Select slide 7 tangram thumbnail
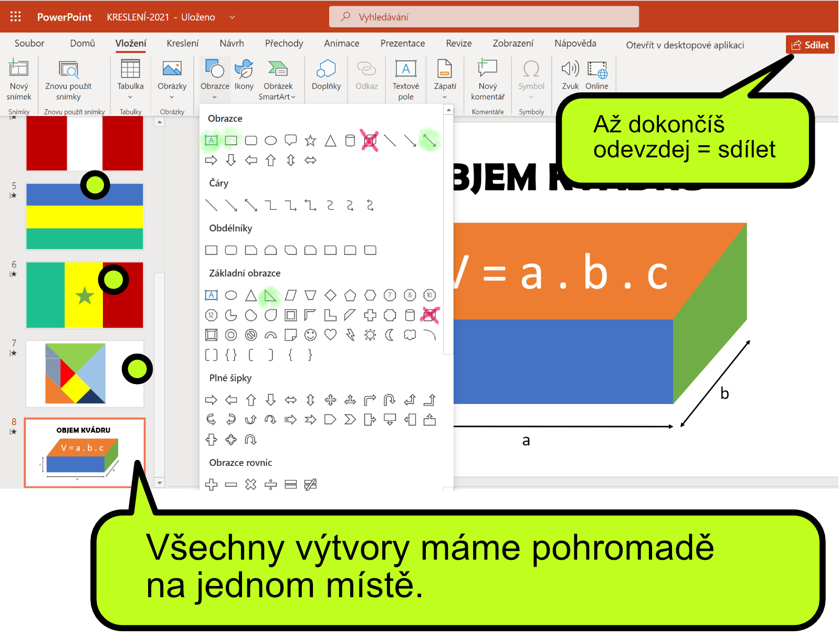 click(x=85, y=374)
